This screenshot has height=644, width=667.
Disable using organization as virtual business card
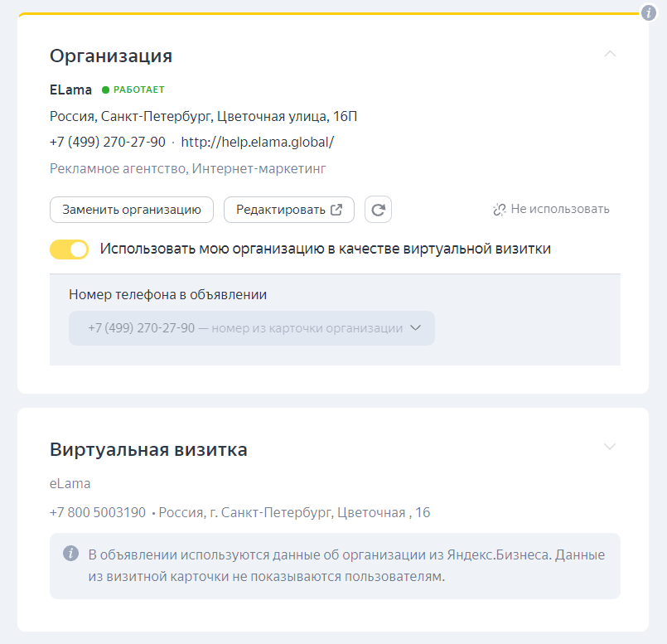[70, 249]
